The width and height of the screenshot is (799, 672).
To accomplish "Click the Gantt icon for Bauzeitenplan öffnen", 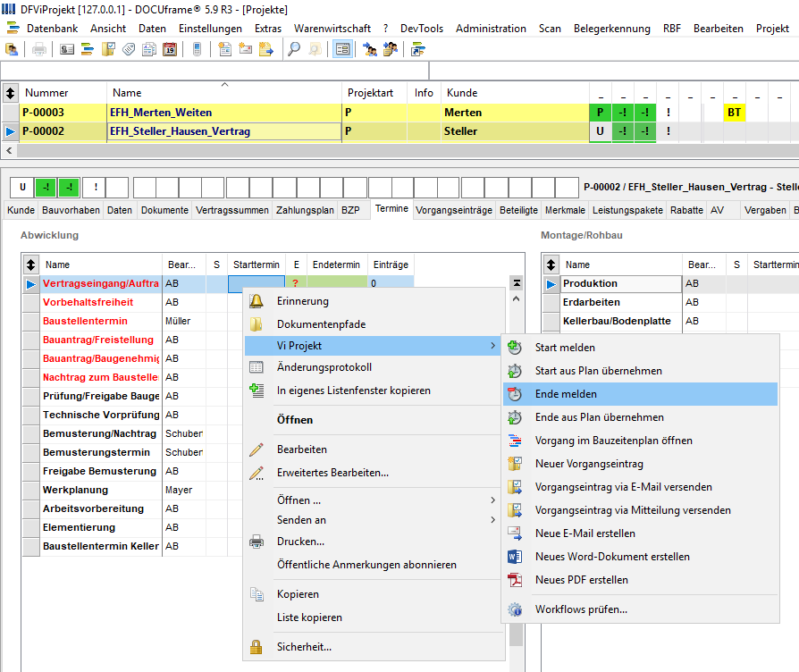I will tap(515, 441).
